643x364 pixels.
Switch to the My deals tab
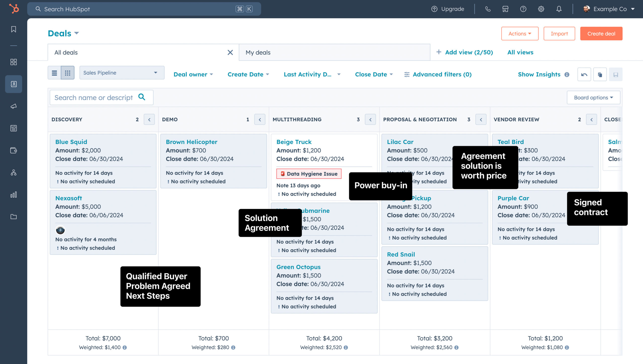tap(258, 52)
